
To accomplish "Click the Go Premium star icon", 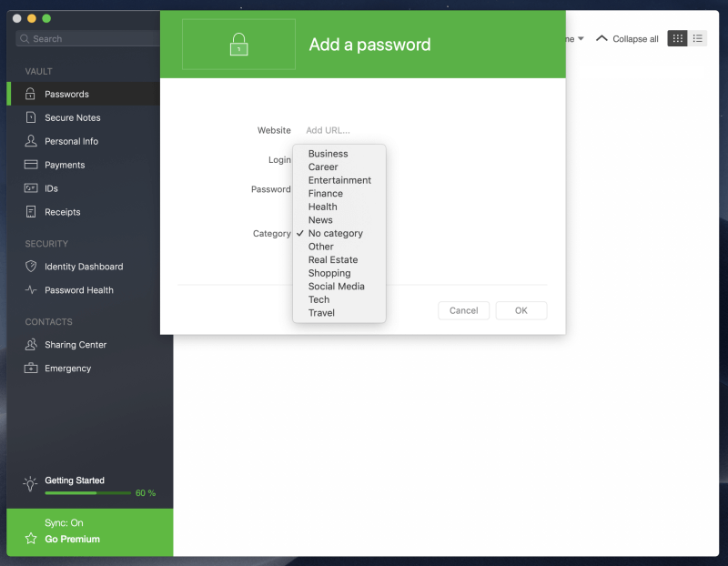I will [x=31, y=538].
